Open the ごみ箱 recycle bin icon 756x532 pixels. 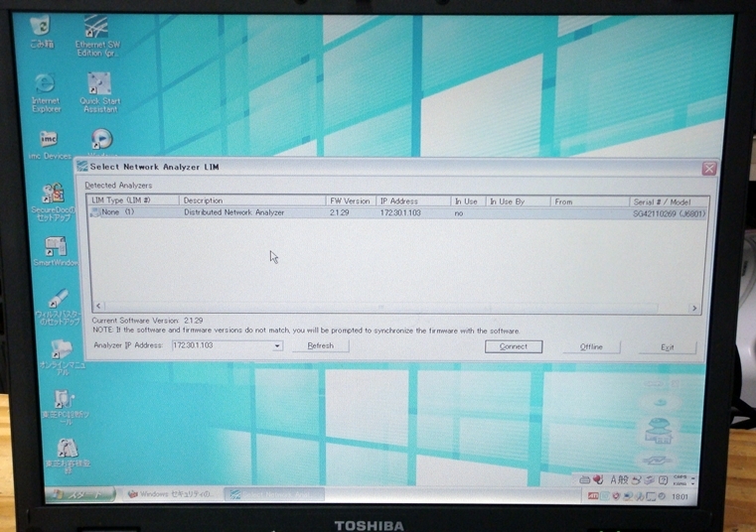click(41, 32)
